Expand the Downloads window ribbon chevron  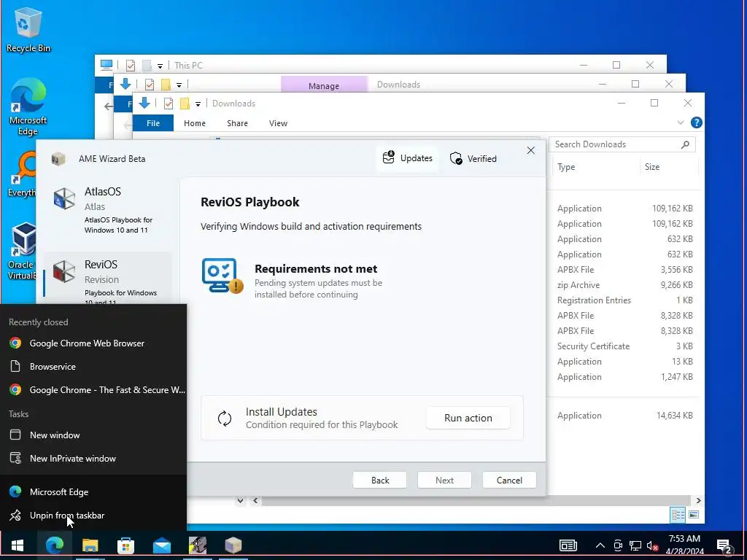click(x=681, y=122)
